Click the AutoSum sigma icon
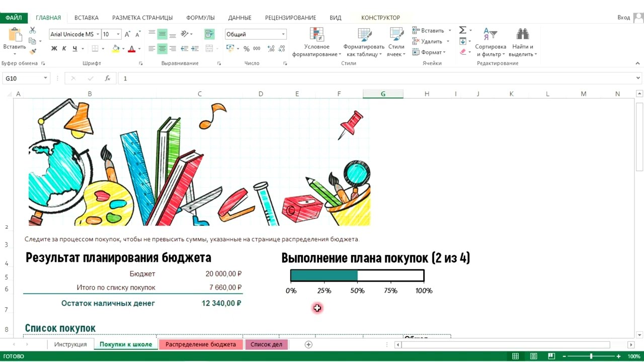The image size is (644, 362). (x=463, y=30)
